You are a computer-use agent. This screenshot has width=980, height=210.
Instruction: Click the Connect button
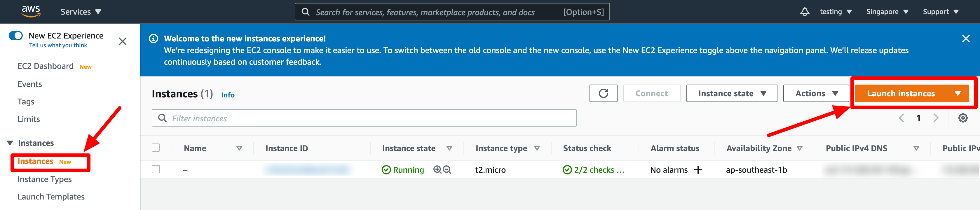pyautogui.click(x=651, y=94)
